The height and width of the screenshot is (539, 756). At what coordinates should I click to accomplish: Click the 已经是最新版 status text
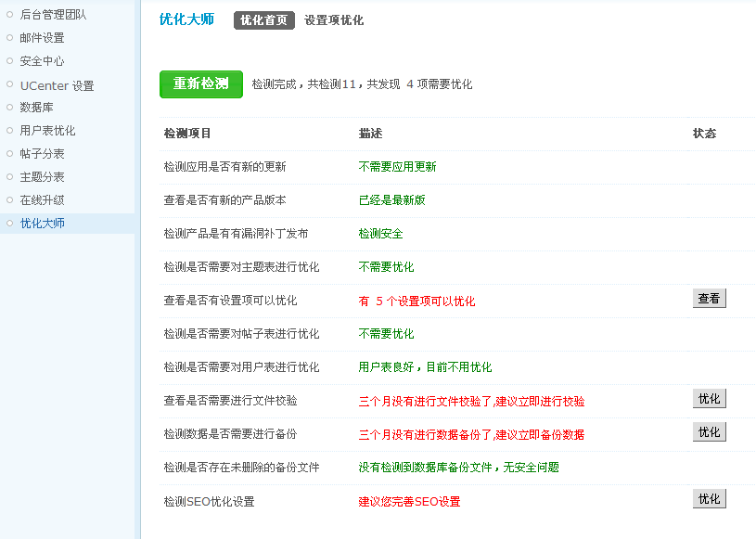[x=392, y=200]
